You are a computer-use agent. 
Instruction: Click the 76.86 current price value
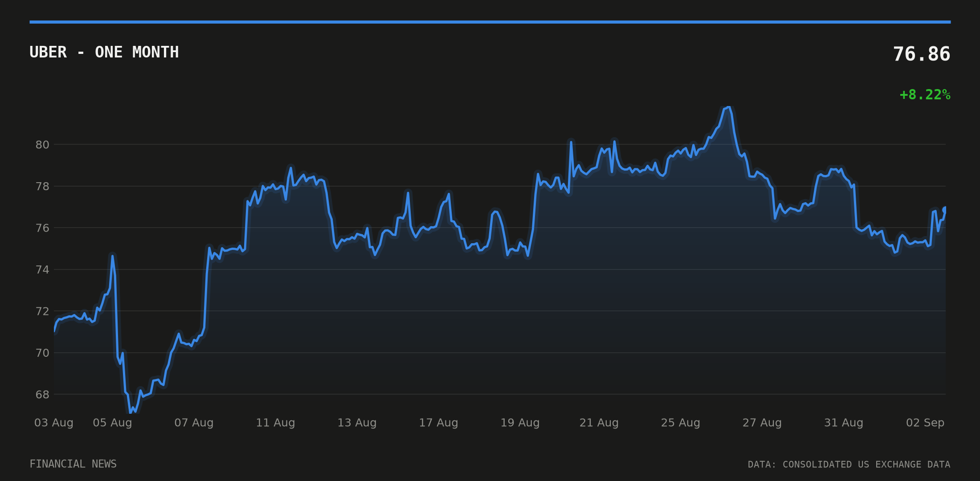(x=922, y=54)
